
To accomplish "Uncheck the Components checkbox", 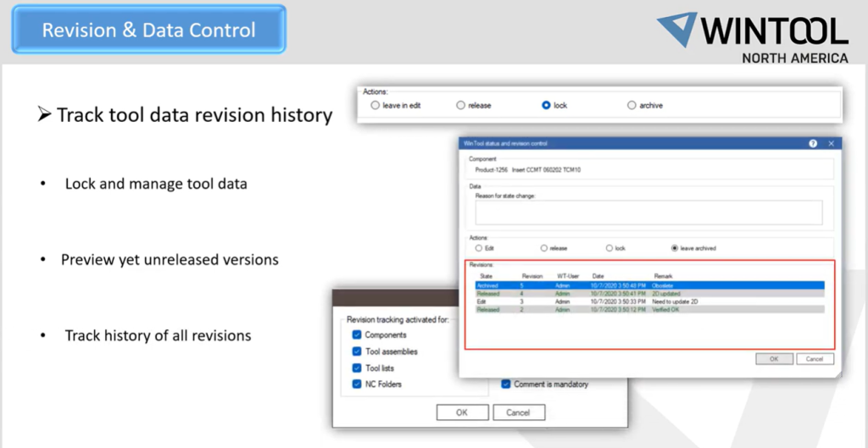I will point(356,335).
